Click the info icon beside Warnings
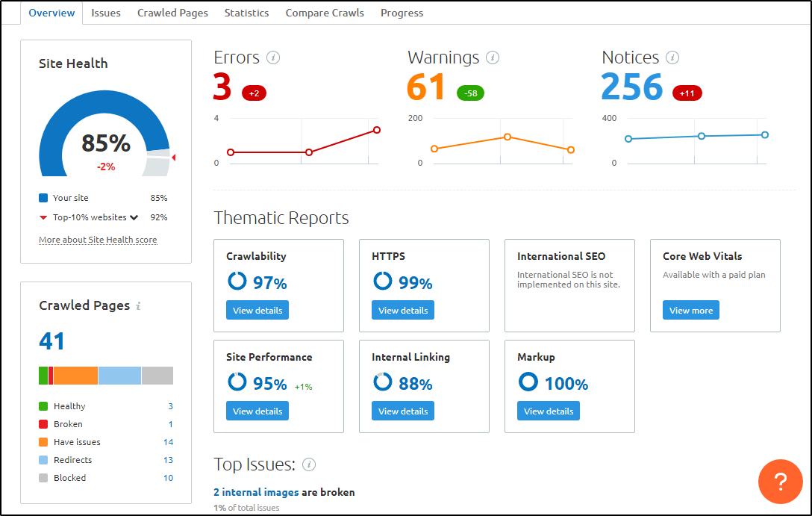 pyautogui.click(x=493, y=58)
